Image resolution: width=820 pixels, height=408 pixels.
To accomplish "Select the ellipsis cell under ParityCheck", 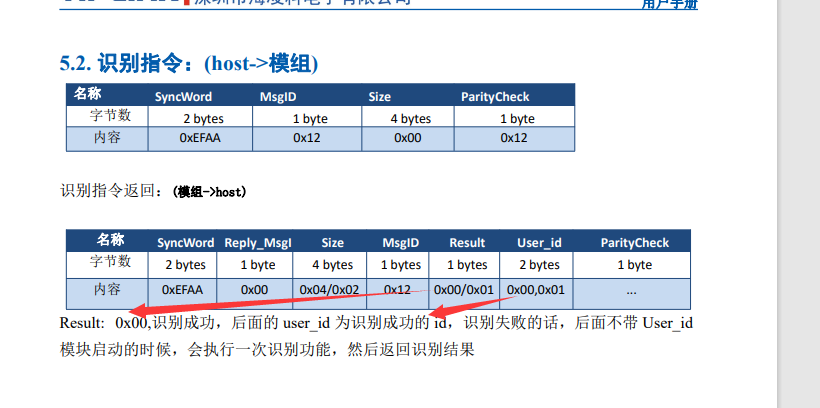I will (632, 293).
